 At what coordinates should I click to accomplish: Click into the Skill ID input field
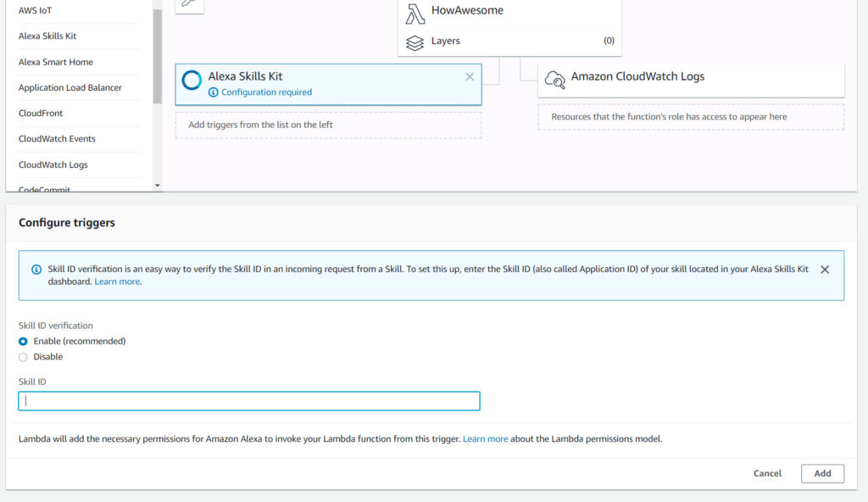tap(248, 400)
